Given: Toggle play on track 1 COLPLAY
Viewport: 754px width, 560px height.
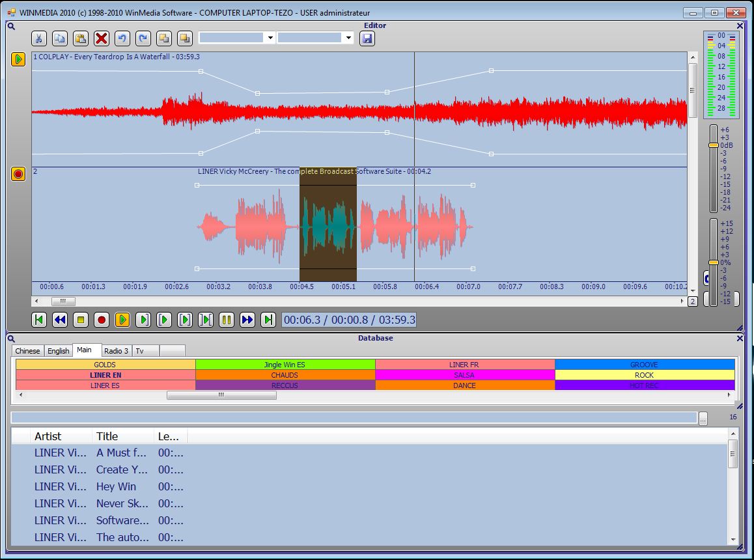Looking at the screenshot, I should click(x=18, y=59).
